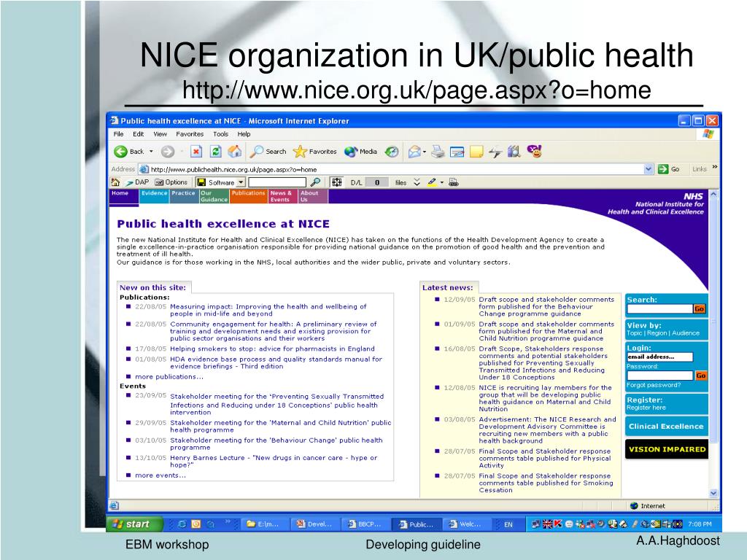This screenshot has width=747, height=560.
Task: Open the Media toolbar button
Action: 360,152
